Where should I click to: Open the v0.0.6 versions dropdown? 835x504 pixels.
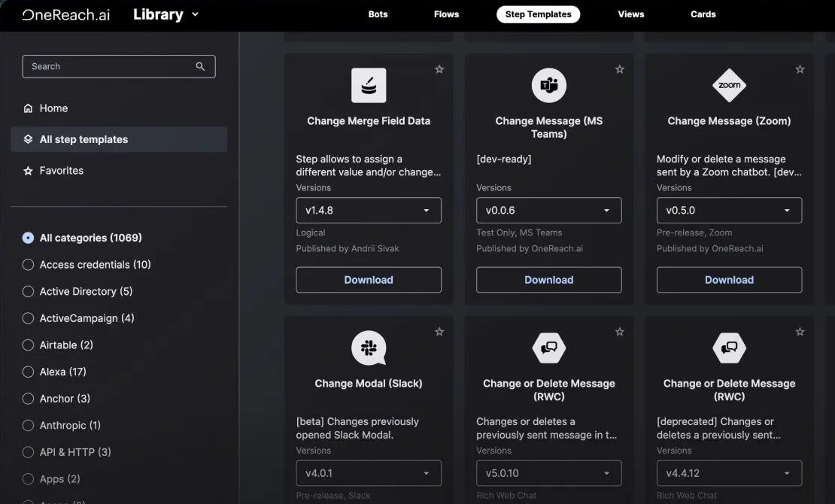tap(549, 211)
